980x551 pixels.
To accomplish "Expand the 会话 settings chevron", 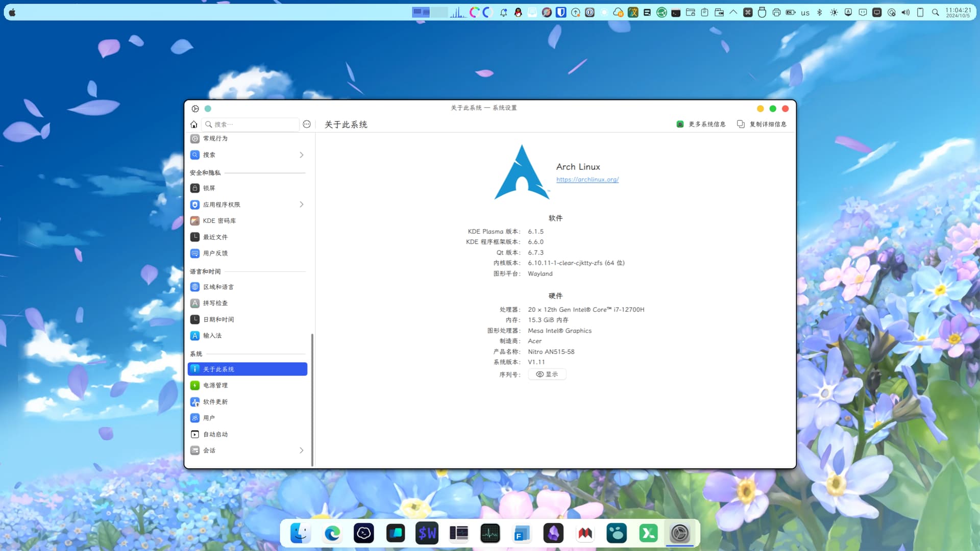I will pos(302,450).
